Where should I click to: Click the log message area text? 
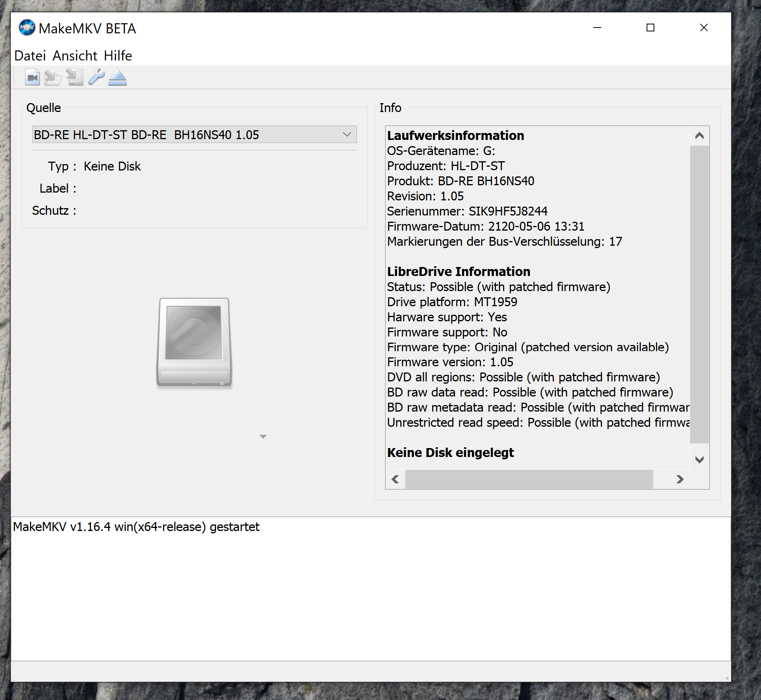(136, 527)
